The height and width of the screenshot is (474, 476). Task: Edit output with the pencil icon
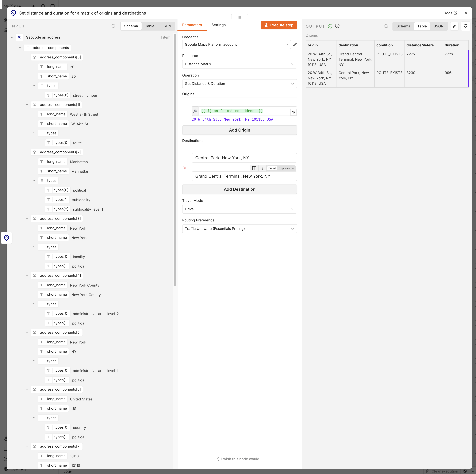(454, 26)
